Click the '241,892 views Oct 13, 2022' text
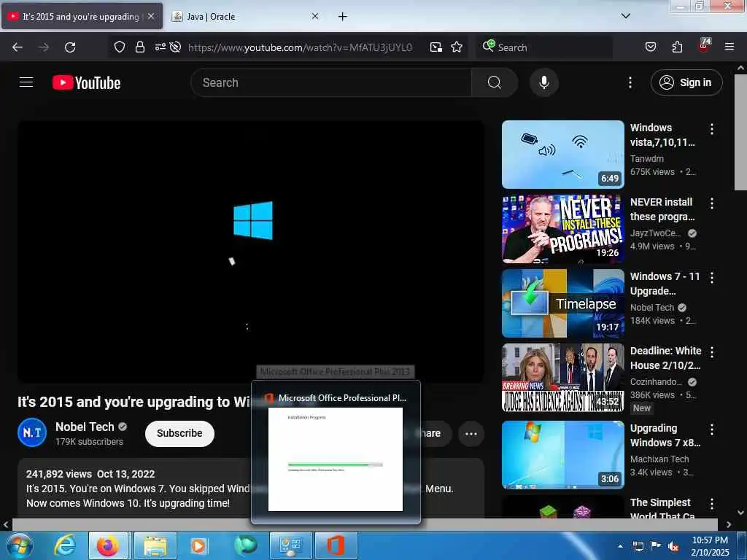The width and height of the screenshot is (747, 560). click(90, 474)
